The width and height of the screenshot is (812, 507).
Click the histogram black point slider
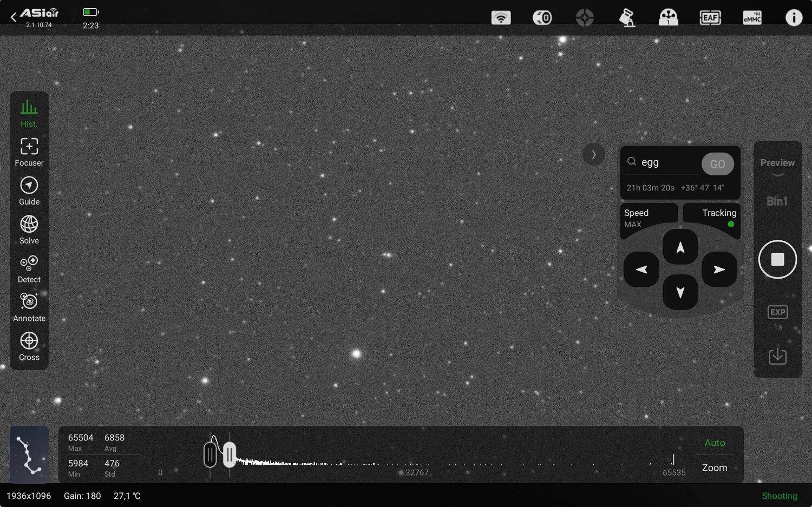point(210,454)
